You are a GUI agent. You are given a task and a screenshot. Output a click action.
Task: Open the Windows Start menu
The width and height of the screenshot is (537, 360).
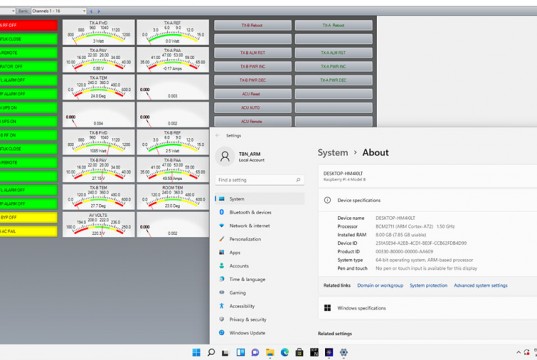[196, 352]
